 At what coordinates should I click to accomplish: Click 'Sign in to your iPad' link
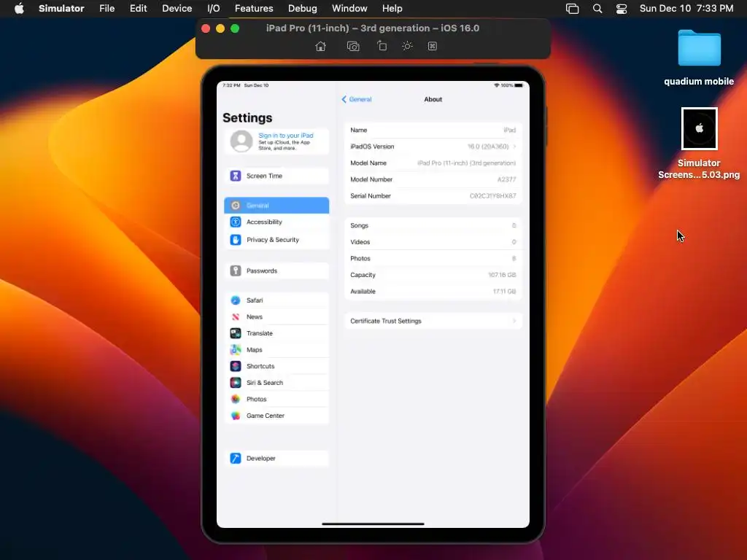[x=286, y=135]
